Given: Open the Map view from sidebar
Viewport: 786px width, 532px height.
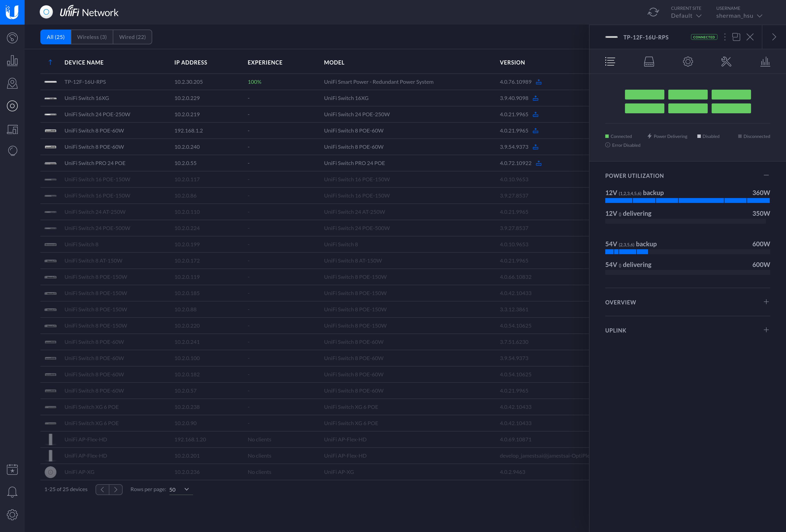Looking at the screenshot, I should tap(12, 83).
